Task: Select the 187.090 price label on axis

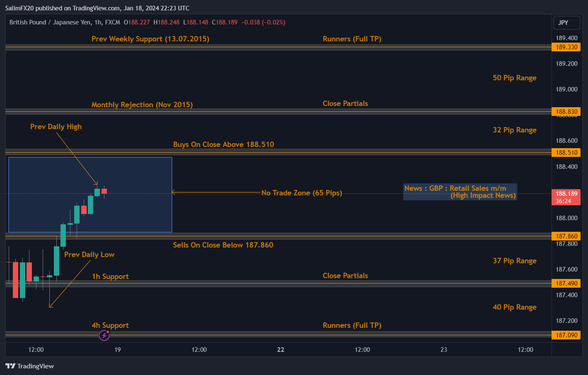Action: [566, 335]
